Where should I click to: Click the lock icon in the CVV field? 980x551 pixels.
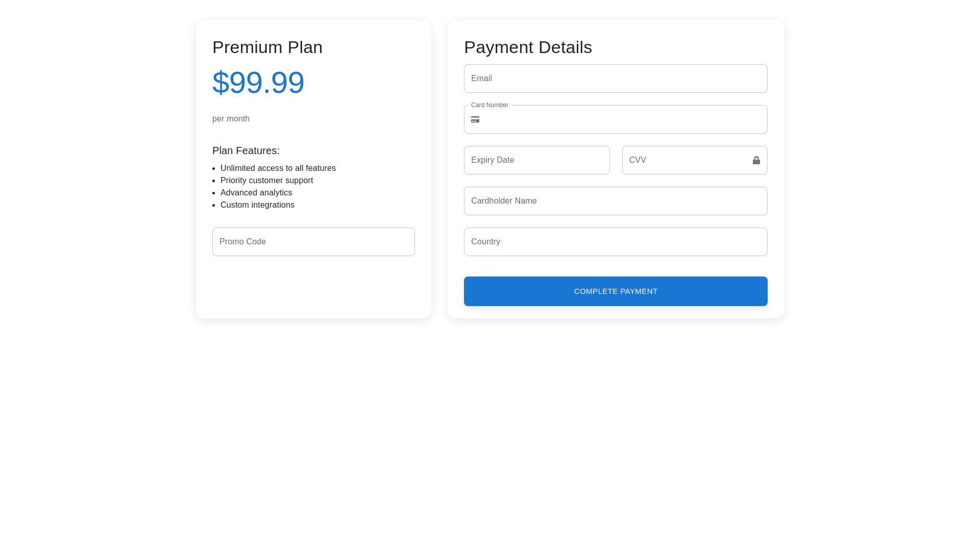tap(756, 160)
